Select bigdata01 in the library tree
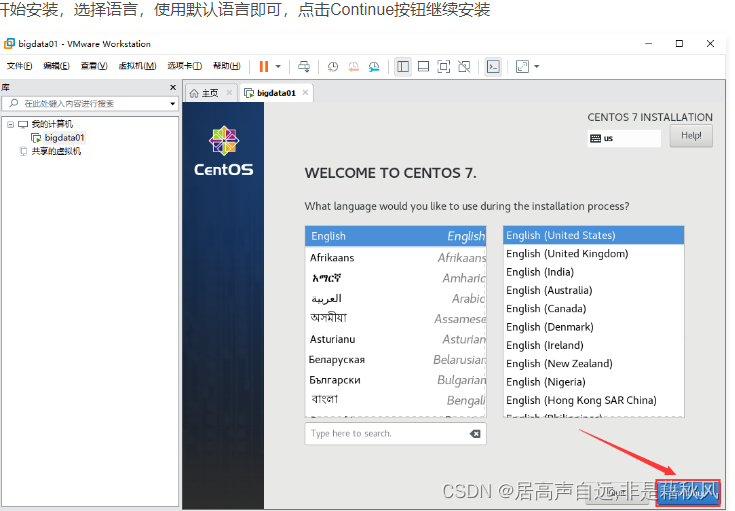This screenshot has height=511, width=735. click(x=64, y=138)
